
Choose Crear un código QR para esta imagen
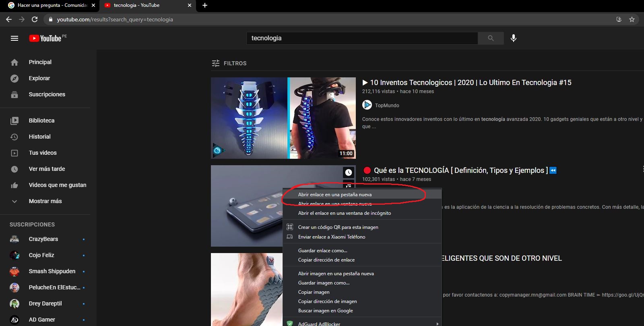pos(362,227)
